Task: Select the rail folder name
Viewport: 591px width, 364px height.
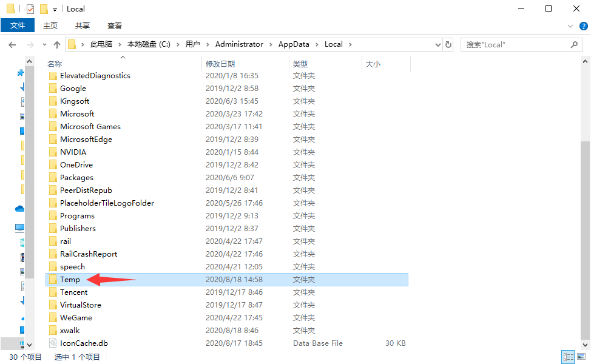Action: tap(66, 241)
